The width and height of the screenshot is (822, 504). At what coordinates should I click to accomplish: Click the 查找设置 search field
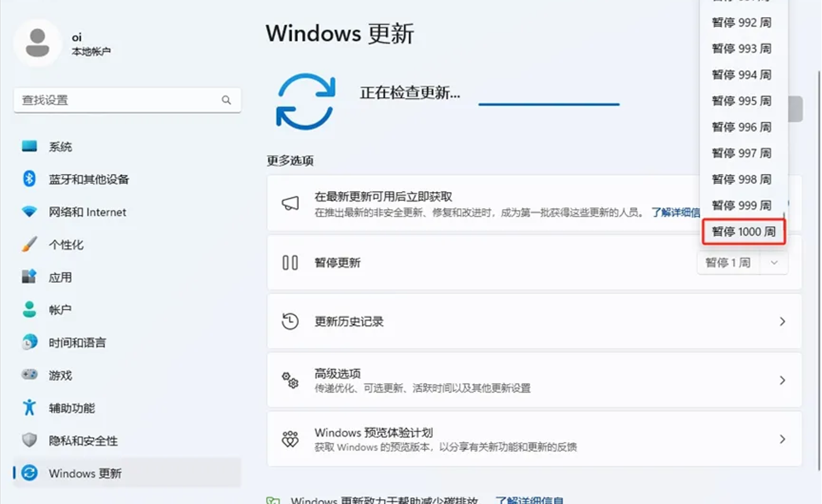[127, 100]
